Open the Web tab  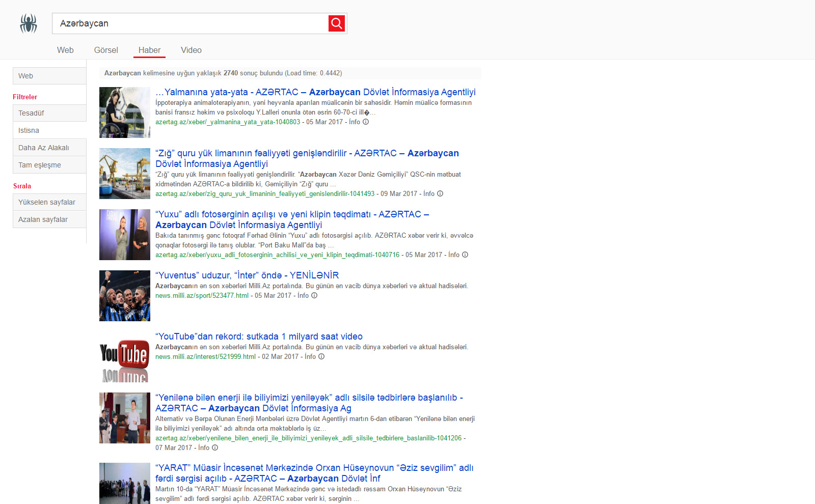click(65, 50)
